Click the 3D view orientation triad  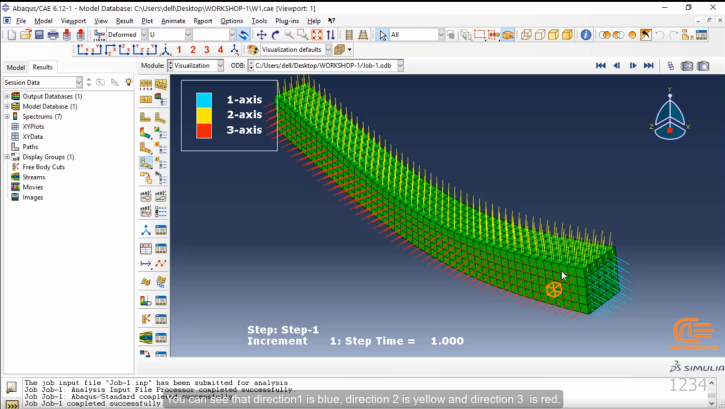pyautogui.click(x=670, y=114)
